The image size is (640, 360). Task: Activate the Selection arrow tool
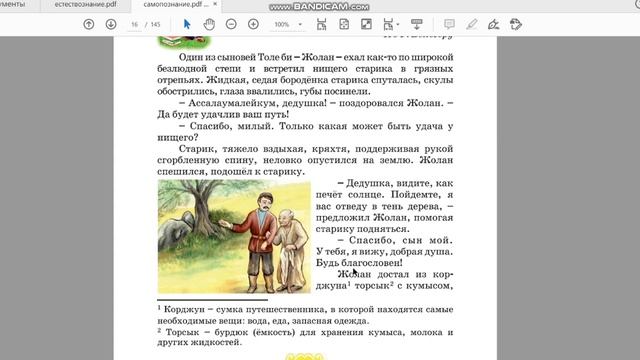[187, 24]
